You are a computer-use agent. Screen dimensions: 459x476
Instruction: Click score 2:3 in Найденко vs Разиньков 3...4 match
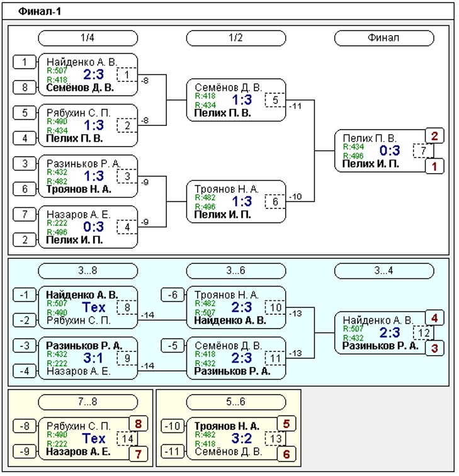coord(390,332)
